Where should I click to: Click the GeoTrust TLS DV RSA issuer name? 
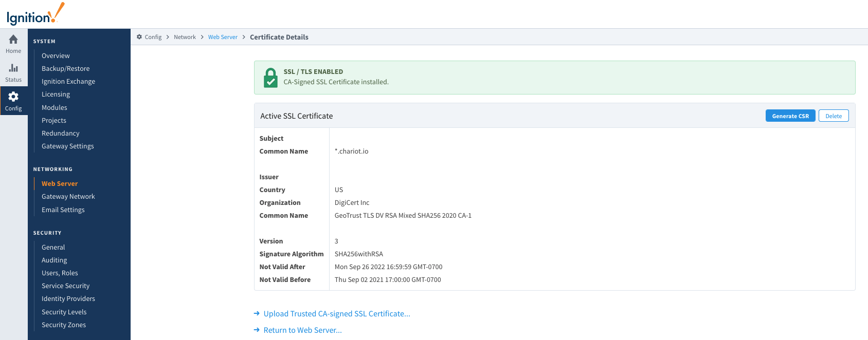pos(403,215)
